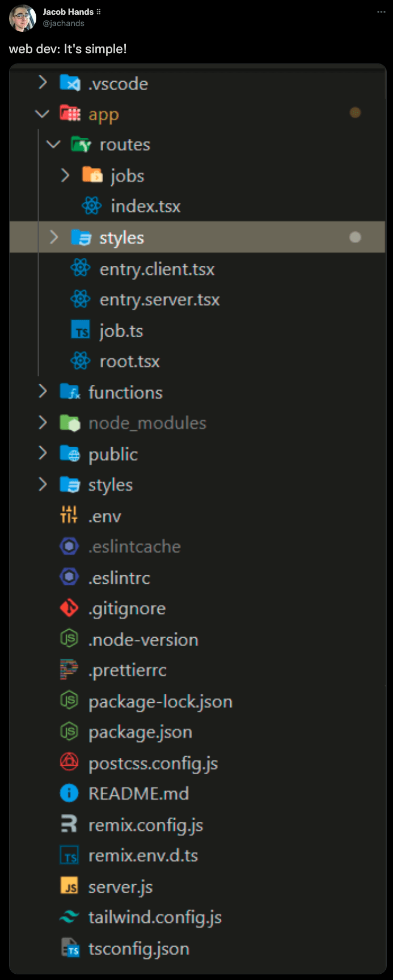This screenshot has width=393, height=980.
Task: Click the public folder globe icon
Action: 70,454
